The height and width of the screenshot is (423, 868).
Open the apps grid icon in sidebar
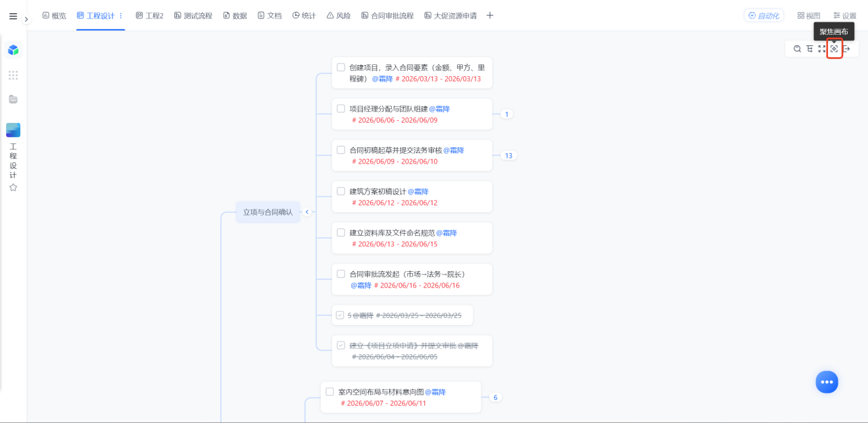tap(13, 76)
